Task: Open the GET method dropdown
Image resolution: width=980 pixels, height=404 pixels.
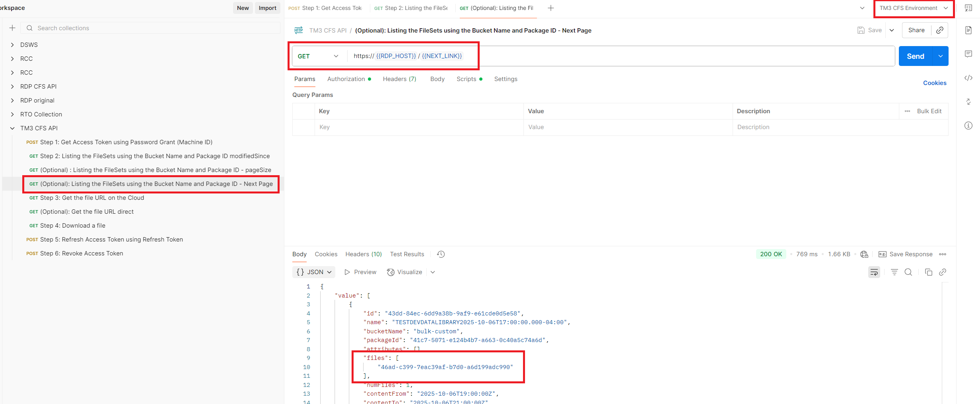Action: [x=318, y=56]
